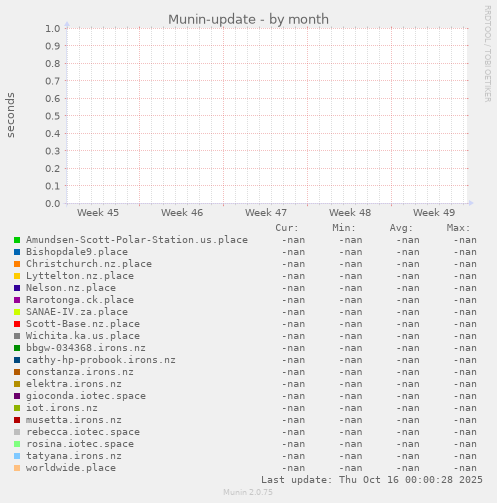Click the Last update timestamp text
This screenshot has height=503, width=497.
372,480
